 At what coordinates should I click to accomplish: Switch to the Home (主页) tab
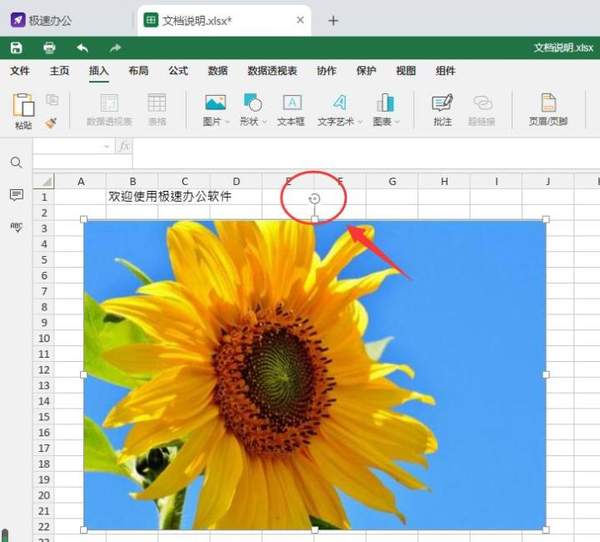point(59,71)
